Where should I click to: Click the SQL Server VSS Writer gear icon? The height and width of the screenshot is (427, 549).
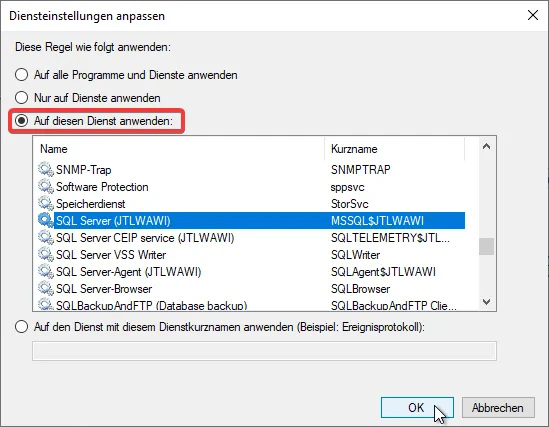click(x=46, y=254)
